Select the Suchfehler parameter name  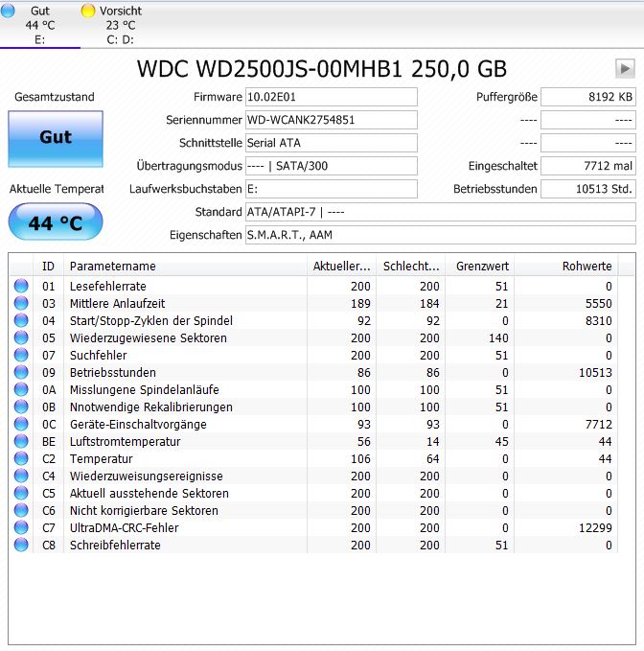99,356
